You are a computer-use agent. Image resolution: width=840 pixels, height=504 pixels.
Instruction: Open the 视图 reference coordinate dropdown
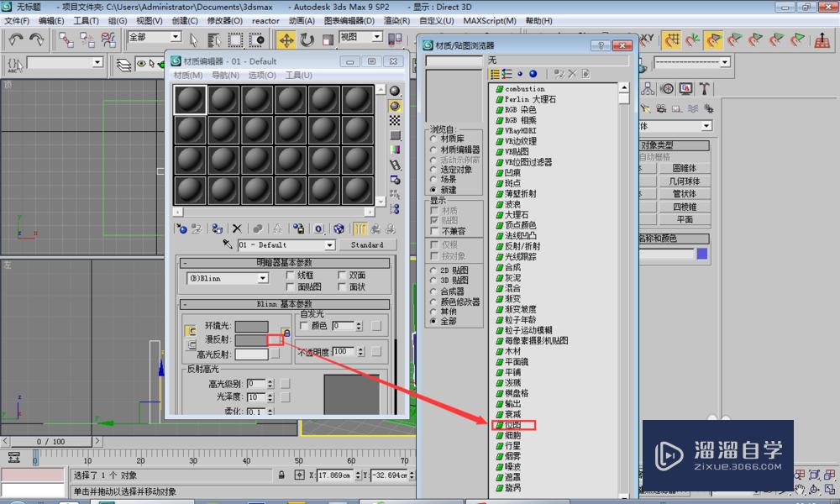(x=377, y=36)
